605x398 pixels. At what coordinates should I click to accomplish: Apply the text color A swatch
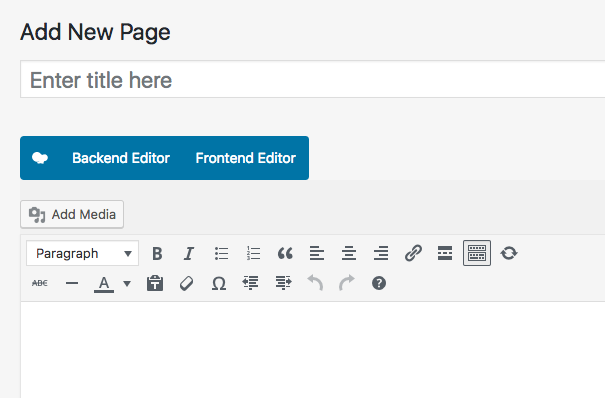pos(104,283)
